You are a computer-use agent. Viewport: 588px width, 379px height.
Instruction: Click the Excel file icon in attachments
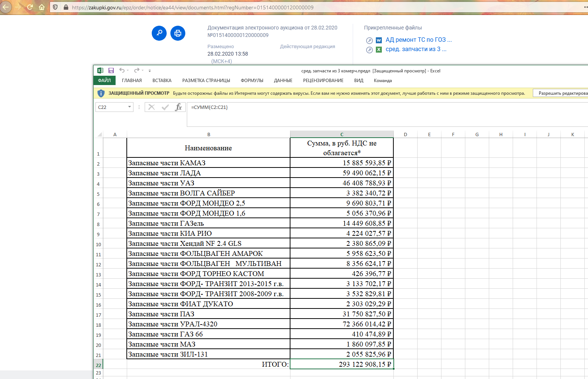pos(379,50)
